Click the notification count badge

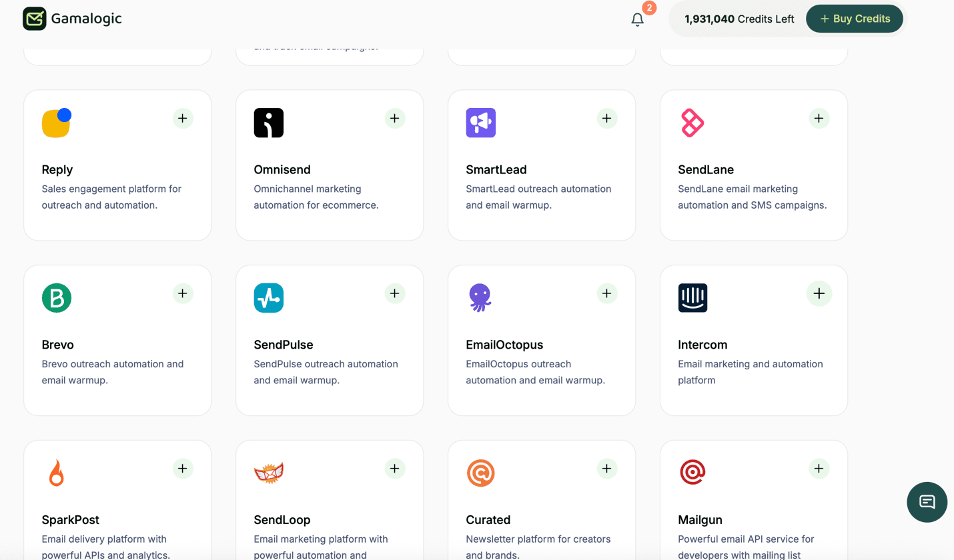coord(648,8)
